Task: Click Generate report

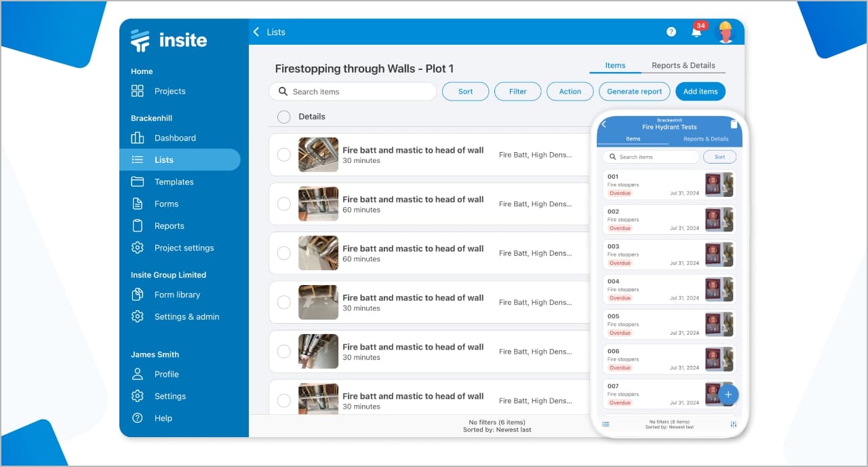Action: coord(635,92)
